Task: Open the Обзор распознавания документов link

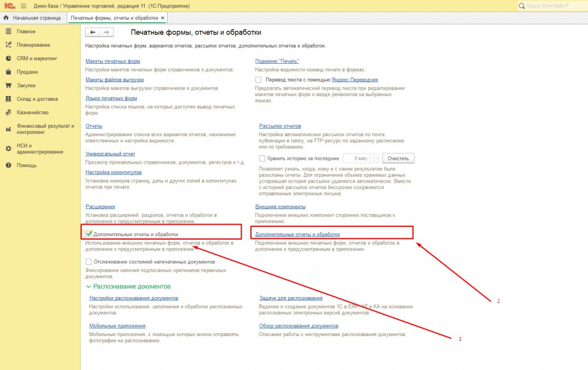Action: tap(299, 326)
